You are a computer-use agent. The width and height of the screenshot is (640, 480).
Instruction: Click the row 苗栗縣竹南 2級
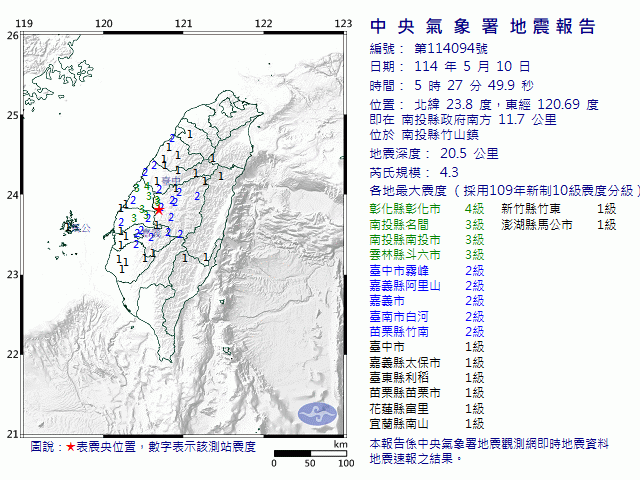(427, 332)
